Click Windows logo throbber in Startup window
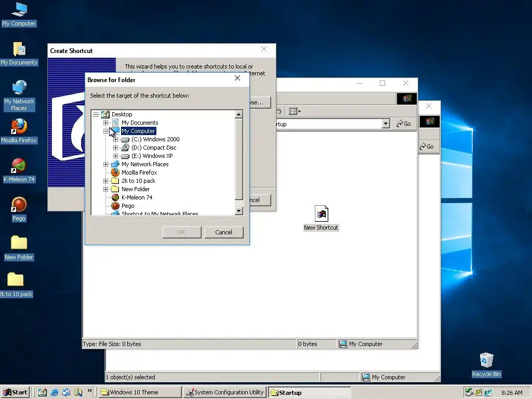The width and height of the screenshot is (532, 399). click(406, 99)
